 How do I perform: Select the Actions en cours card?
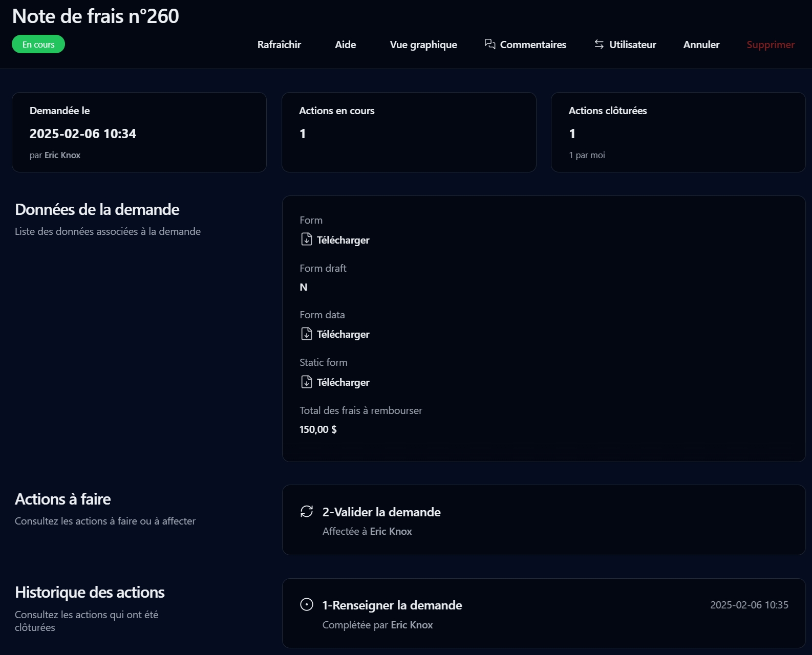[409, 132]
